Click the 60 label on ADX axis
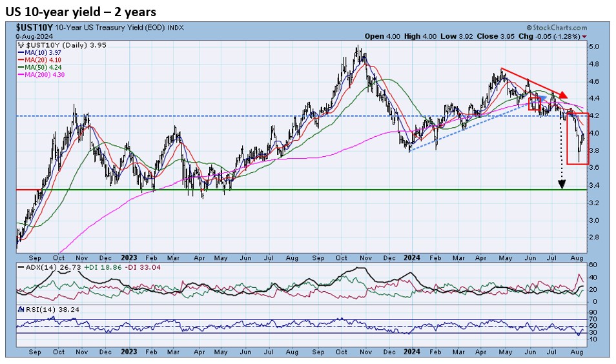 click(x=593, y=265)
